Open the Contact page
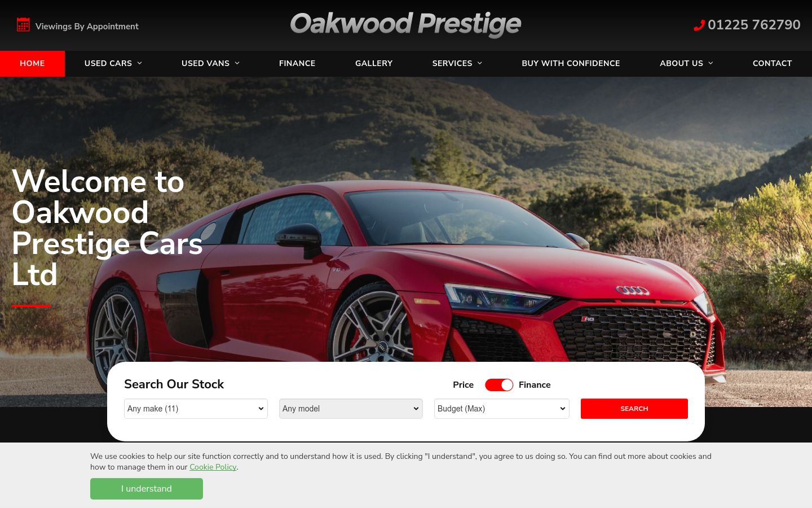Screen dimensions: 812x508 point(773,63)
